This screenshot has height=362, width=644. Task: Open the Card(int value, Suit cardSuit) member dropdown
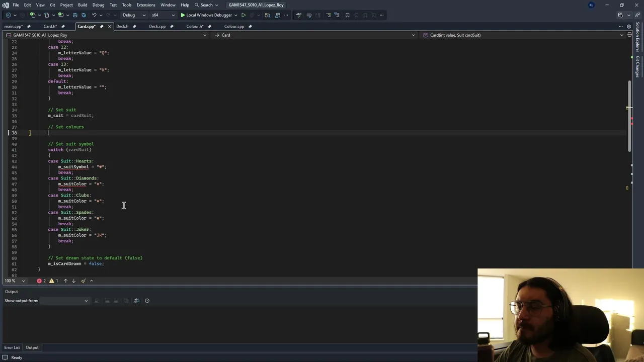point(524,35)
